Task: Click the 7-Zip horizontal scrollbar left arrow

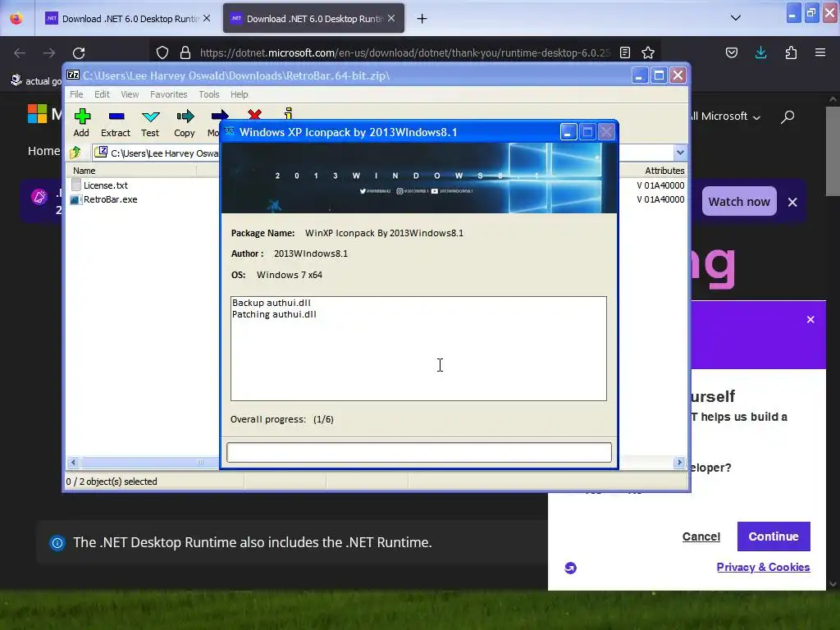Action: pos(73,463)
